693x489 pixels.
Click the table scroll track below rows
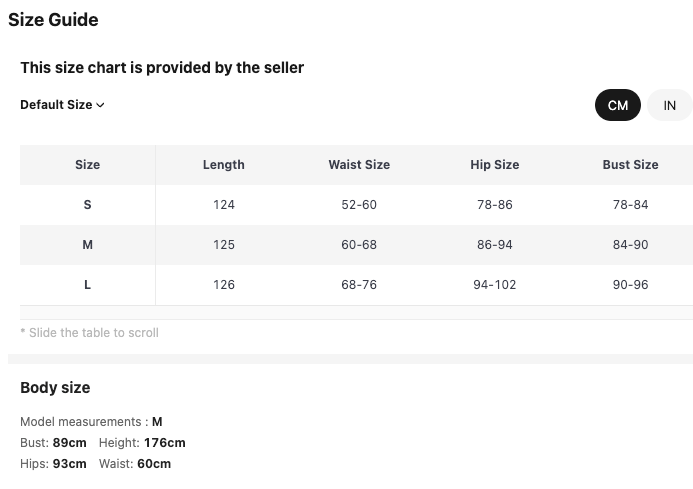(x=356, y=312)
